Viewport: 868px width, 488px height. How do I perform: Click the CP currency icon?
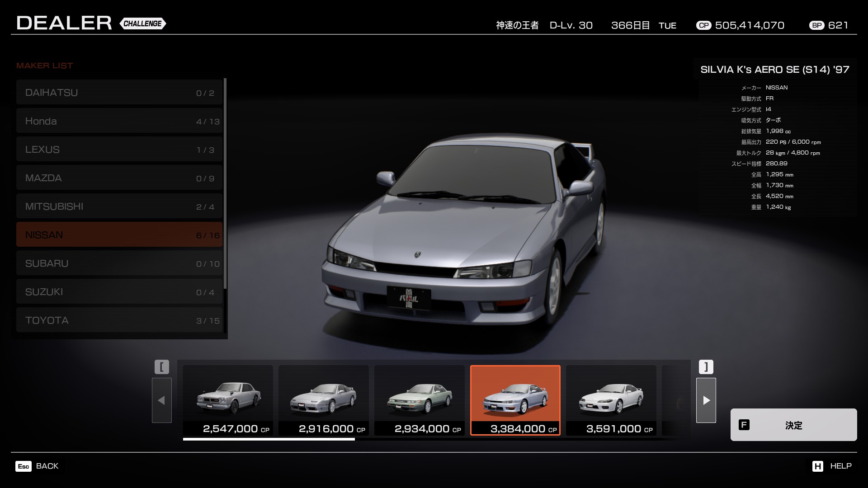(703, 25)
